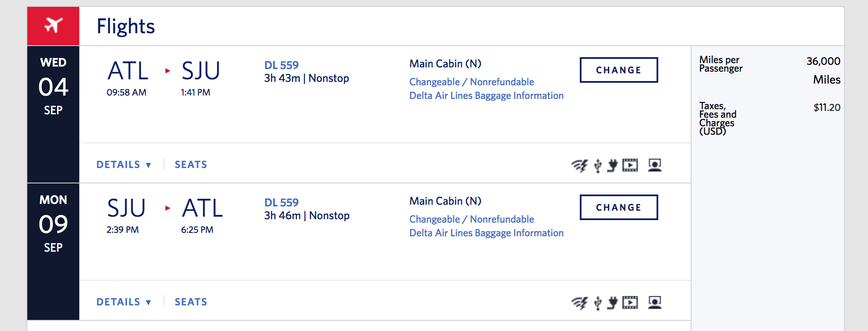This screenshot has height=331, width=868.
Task: Click the USB power icon on the first flight
Action: [598, 165]
